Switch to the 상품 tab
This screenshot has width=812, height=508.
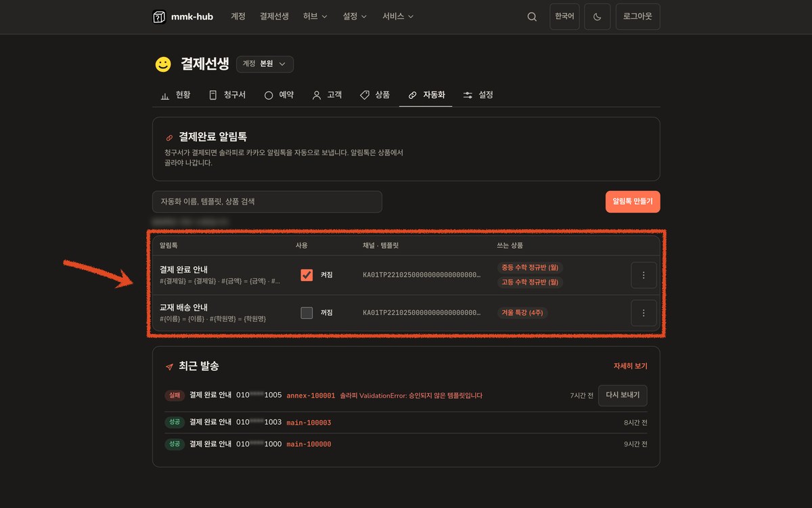pyautogui.click(x=375, y=95)
